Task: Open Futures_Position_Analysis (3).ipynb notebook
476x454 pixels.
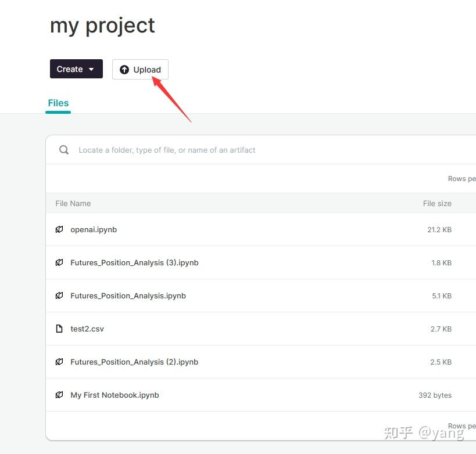Action: point(134,262)
